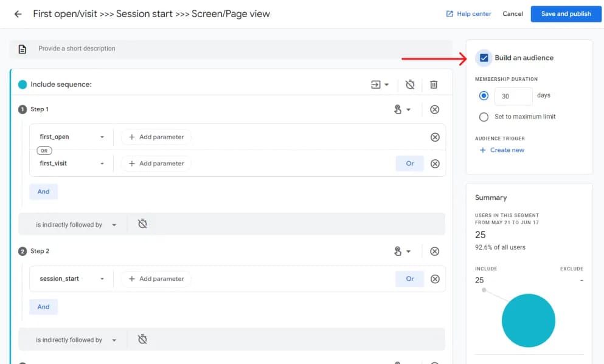
Task: Remove the first_visit condition
Action: (x=435, y=164)
